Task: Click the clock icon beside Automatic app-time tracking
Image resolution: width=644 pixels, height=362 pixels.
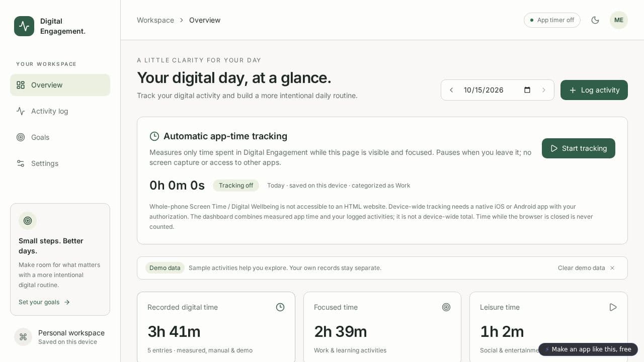Action: pyautogui.click(x=154, y=136)
